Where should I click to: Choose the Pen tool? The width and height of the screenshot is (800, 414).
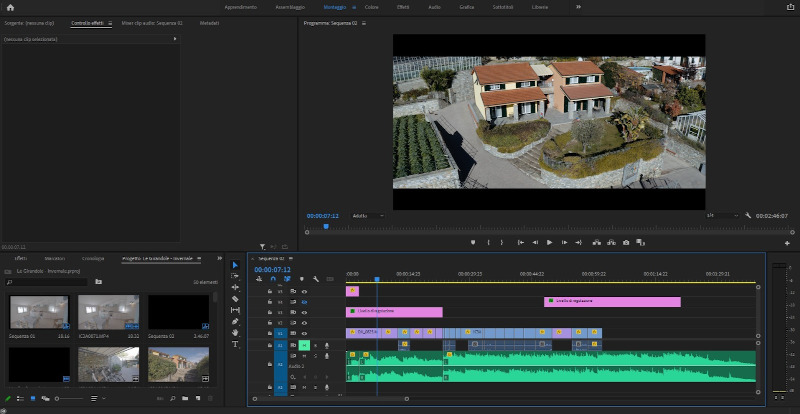click(235, 322)
